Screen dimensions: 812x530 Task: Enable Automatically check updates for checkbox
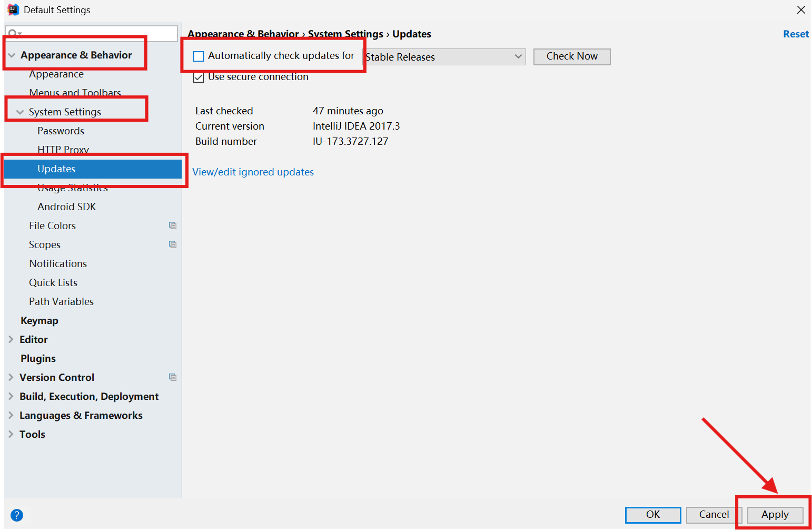(199, 56)
